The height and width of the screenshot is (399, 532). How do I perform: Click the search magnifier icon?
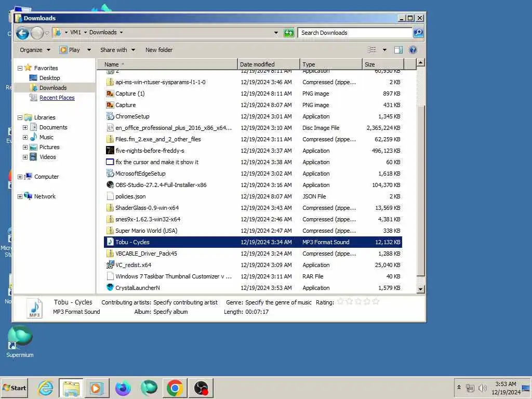(418, 33)
